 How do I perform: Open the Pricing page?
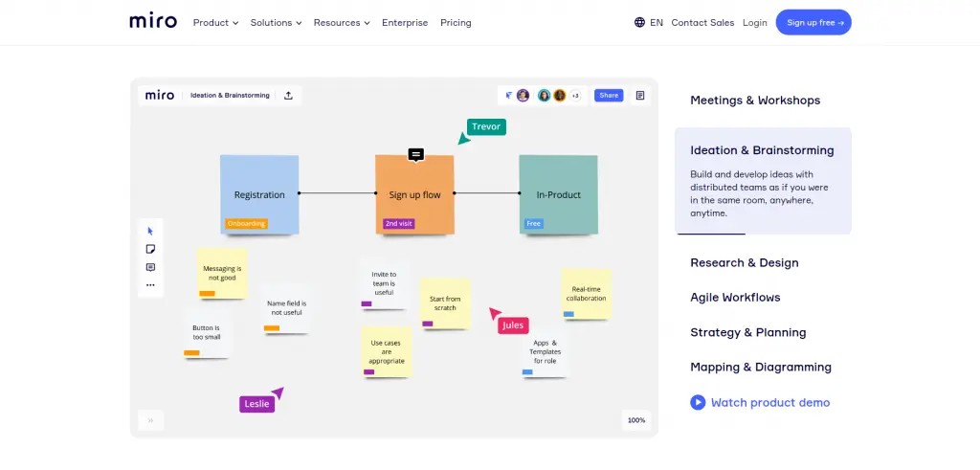point(456,23)
